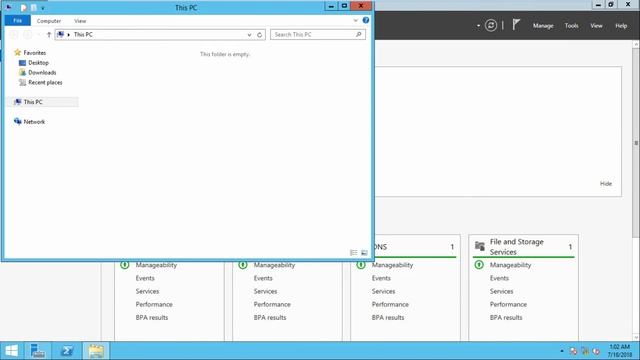
Task: Open Events in File and Storage Services tile
Action: tap(499, 278)
